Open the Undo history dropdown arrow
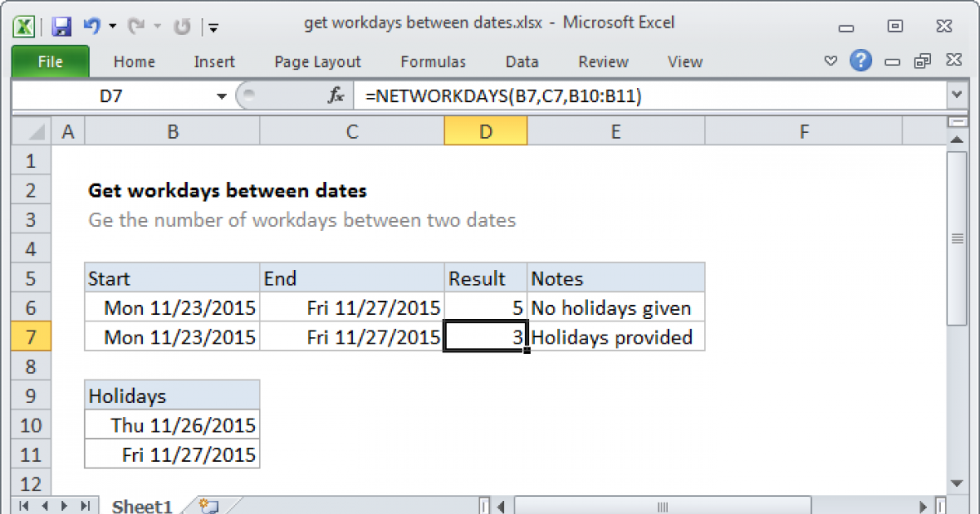This screenshot has height=514, width=980. tap(112, 26)
